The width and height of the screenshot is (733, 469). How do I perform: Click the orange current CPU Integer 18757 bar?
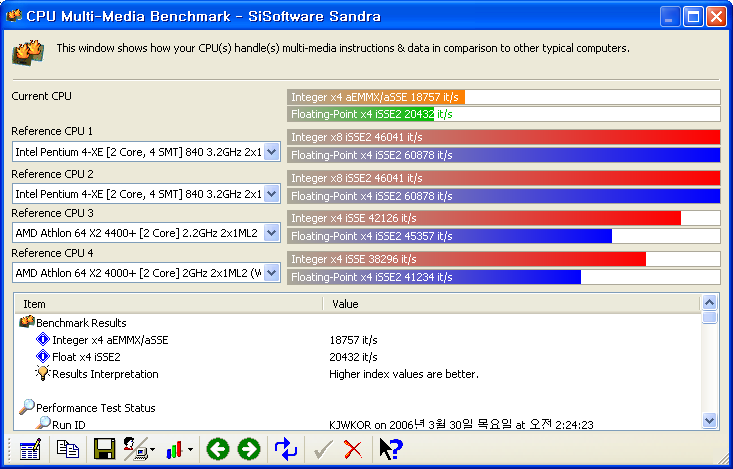tap(376, 97)
